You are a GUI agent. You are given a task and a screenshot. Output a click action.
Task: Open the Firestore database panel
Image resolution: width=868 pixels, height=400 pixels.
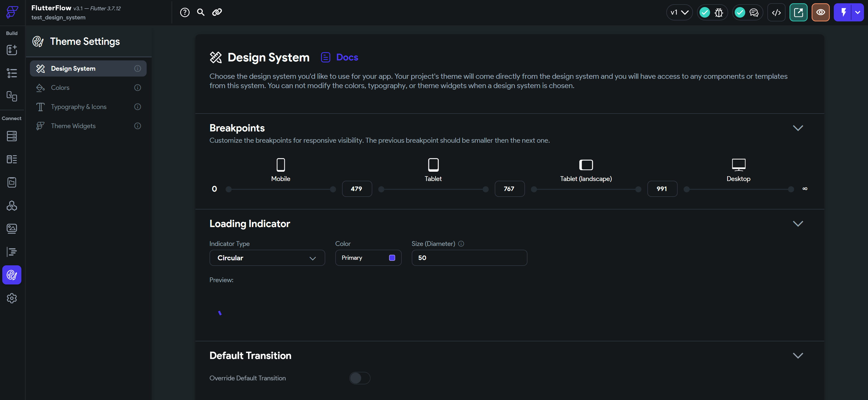[12, 136]
